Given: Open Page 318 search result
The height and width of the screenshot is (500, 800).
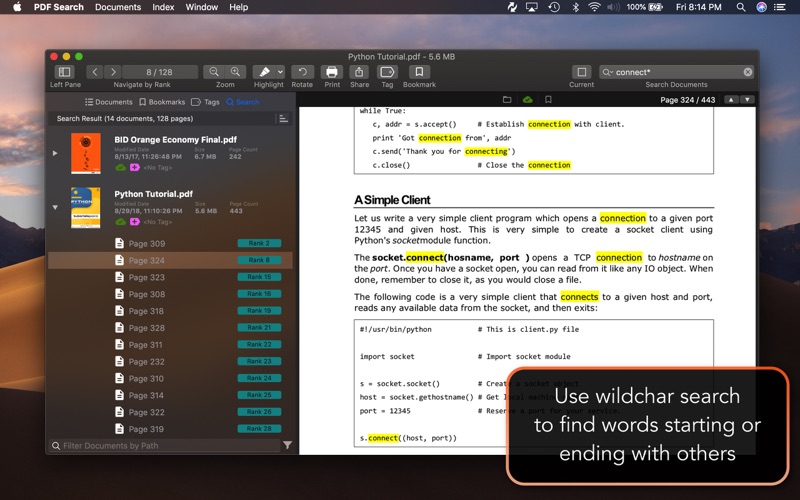Looking at the screenshot, I should (x=170, y=311).
